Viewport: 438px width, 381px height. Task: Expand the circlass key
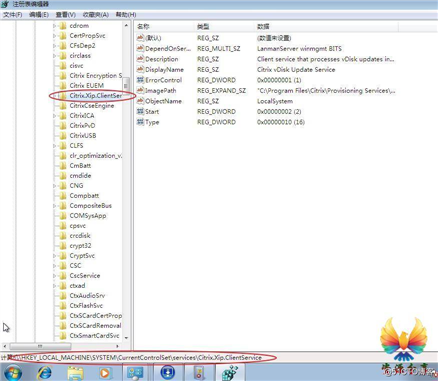(55, 56)
